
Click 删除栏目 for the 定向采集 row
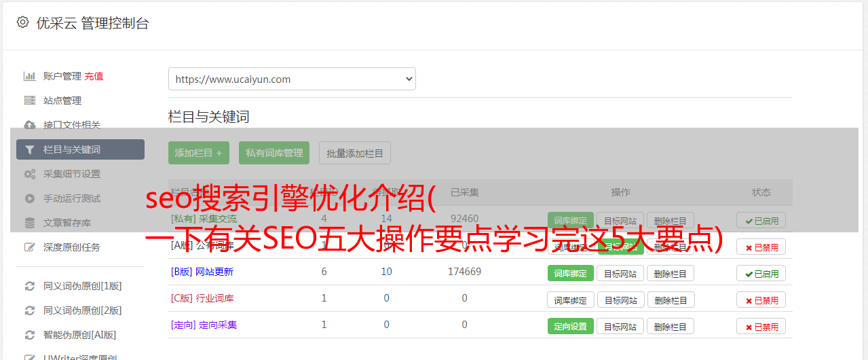coord(671,326)
